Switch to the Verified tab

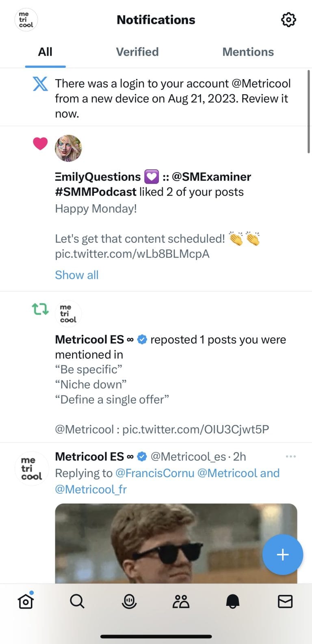coord(137,52)
